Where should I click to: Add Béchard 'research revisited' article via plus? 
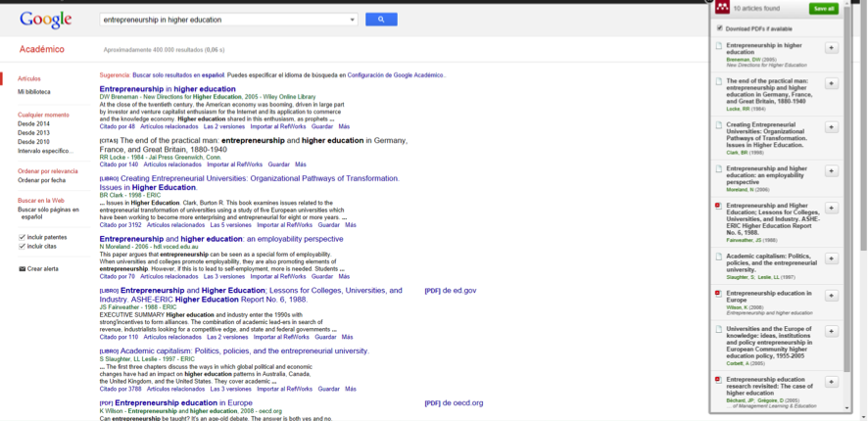pyautogui.click(x=831, y=382)
